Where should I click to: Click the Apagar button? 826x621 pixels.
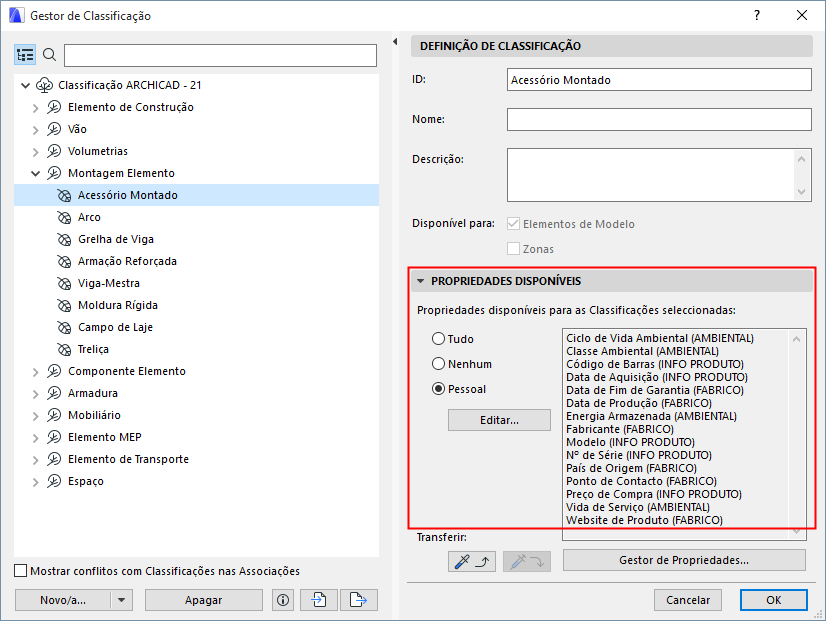[204, 600]
